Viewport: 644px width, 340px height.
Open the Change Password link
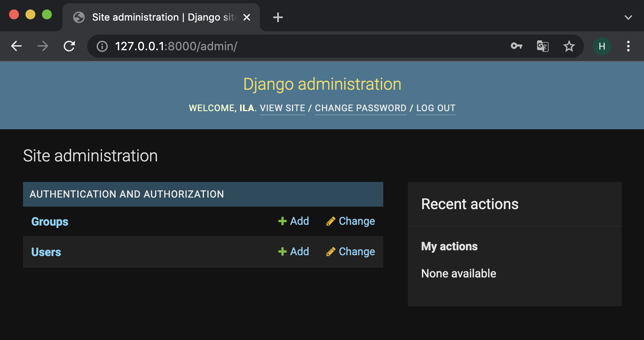point(361,108)
